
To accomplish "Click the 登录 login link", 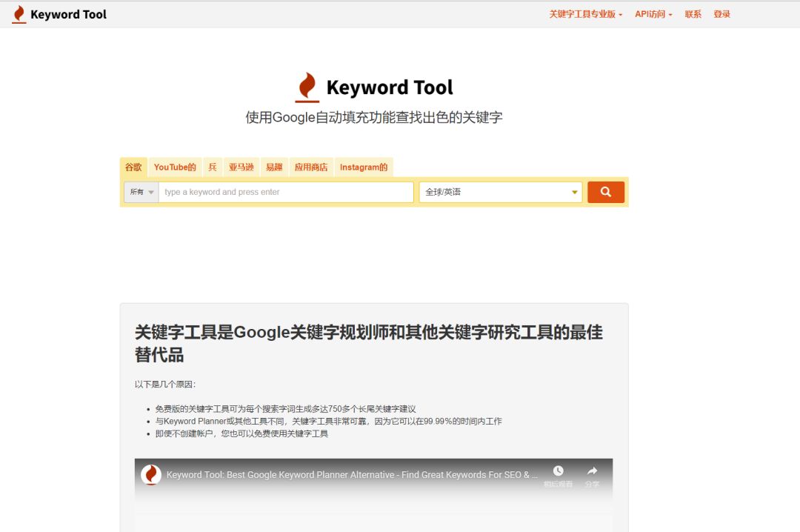I will [x=722, y=14].
